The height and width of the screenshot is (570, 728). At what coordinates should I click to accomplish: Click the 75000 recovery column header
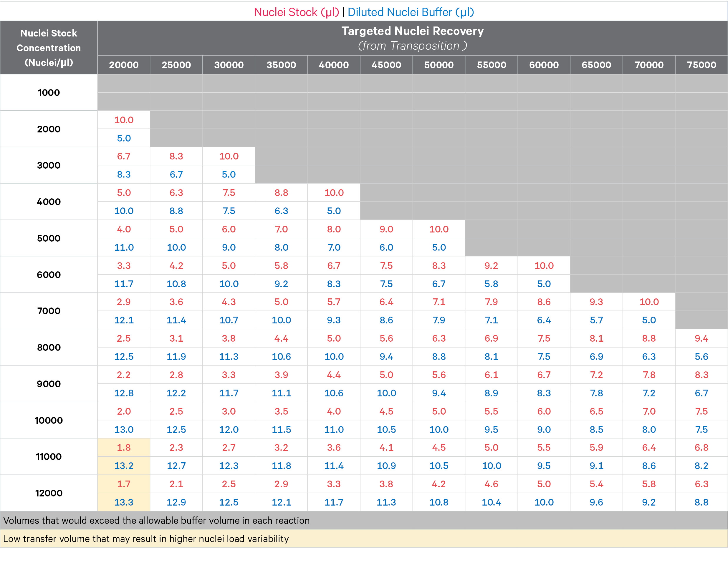(x=701, y=65)
